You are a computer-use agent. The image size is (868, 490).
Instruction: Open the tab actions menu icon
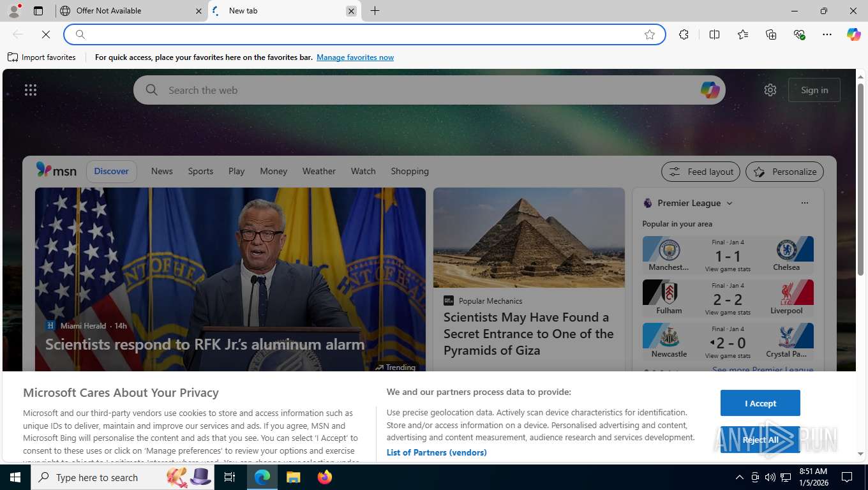(x=38, y=11)
